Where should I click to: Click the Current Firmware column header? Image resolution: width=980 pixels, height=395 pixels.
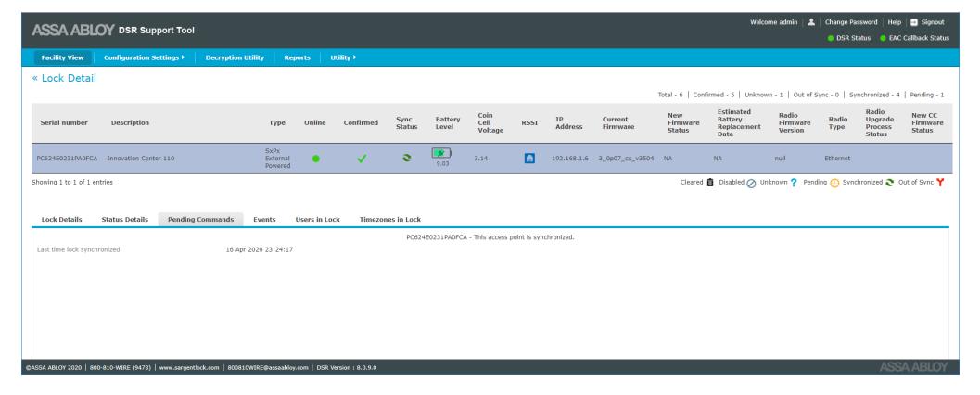pos(618,122)
